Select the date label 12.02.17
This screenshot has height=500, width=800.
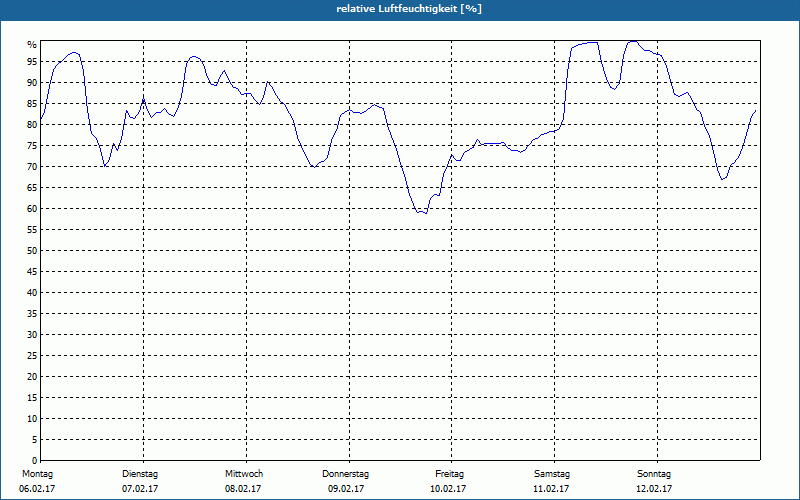click(654, 489)
